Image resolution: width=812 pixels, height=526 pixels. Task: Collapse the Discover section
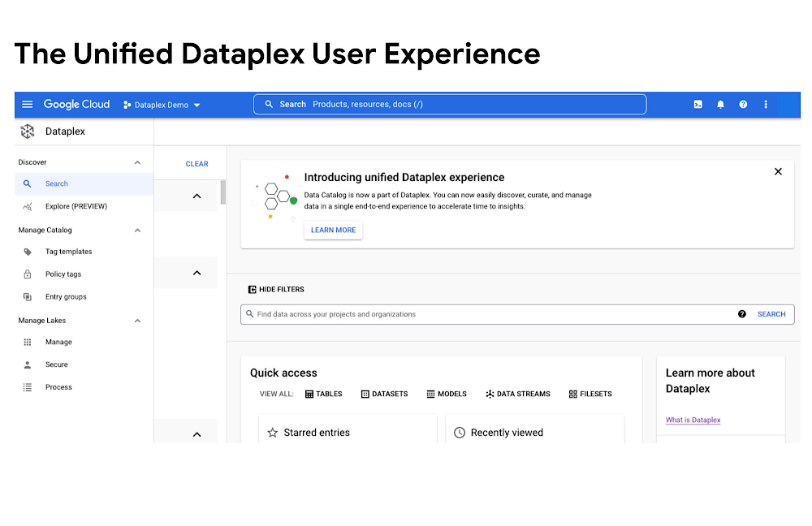pyautogui.click(x=137, y=162)
